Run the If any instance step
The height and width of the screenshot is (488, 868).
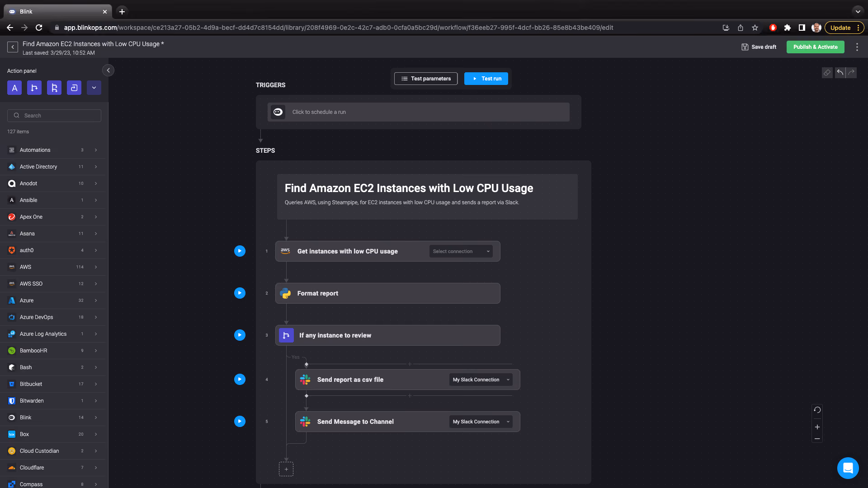[x=240, y=335]
